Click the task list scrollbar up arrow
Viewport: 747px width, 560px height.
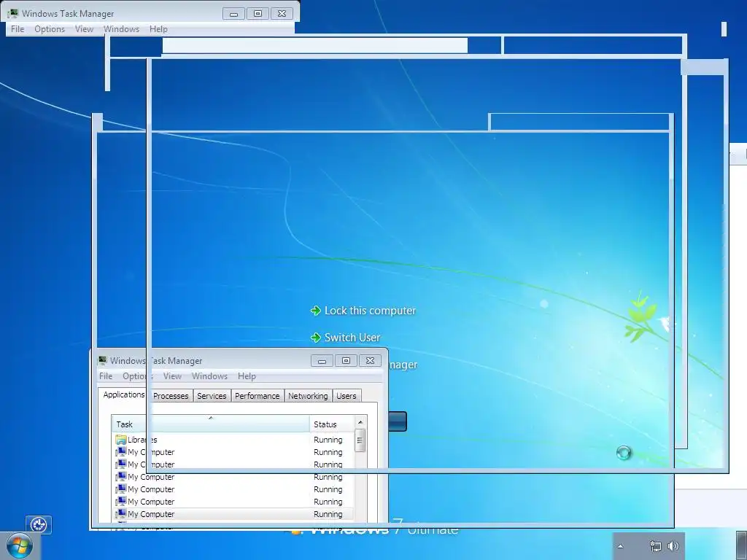[360, 422]
